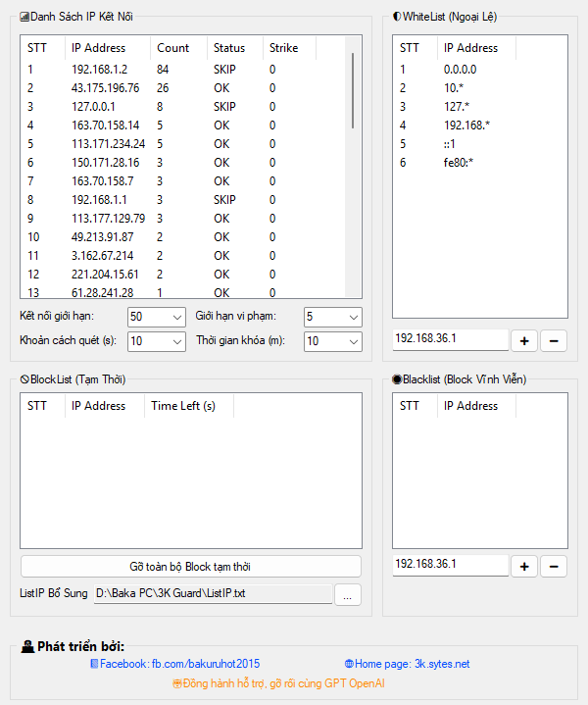Viewport: 588px width, 705px height.
Task: Select row with IP 113.171.234.24
Action: pyautogui.click(x=183, y=144)
